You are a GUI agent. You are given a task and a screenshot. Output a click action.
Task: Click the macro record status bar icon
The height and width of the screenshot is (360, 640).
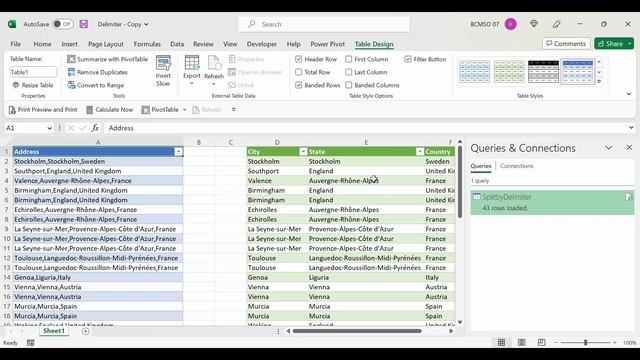coord(31,343)
